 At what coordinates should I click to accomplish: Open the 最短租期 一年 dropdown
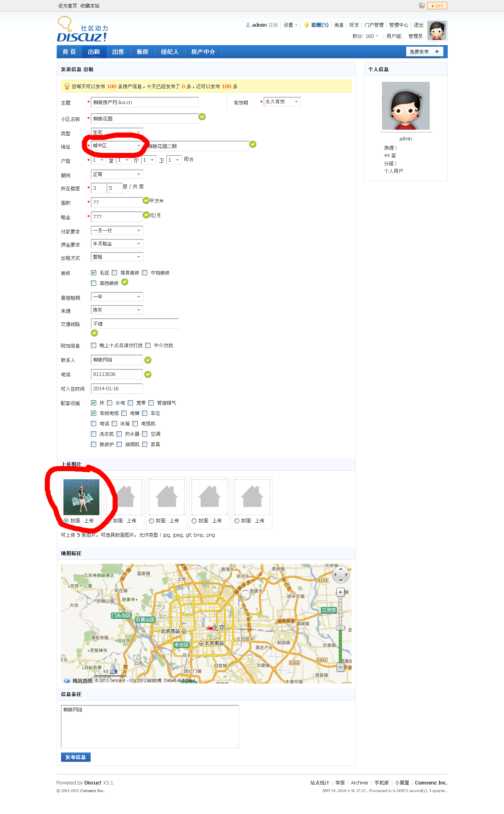click(x=117, y=297)
